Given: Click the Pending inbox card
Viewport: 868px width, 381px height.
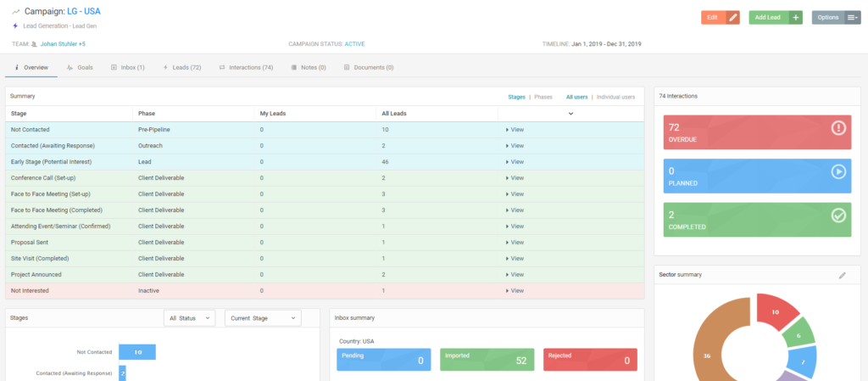Looking at the screenshot, I should [384, 360].
